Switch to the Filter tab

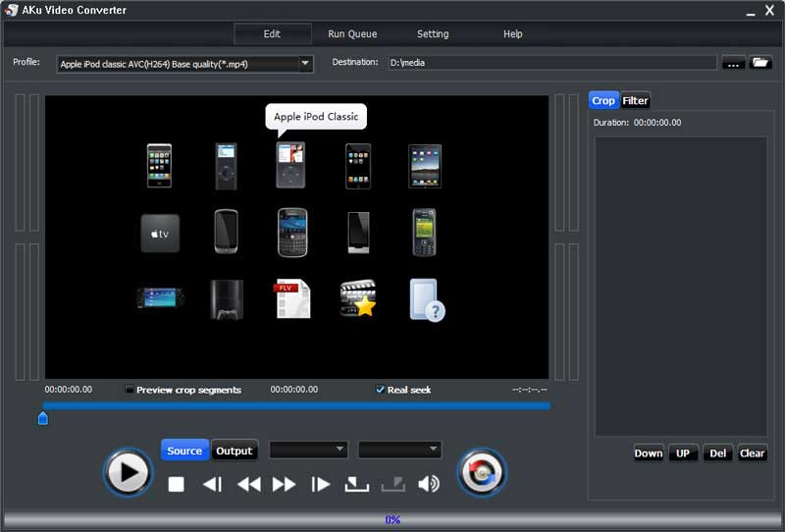tap(635, 101)
